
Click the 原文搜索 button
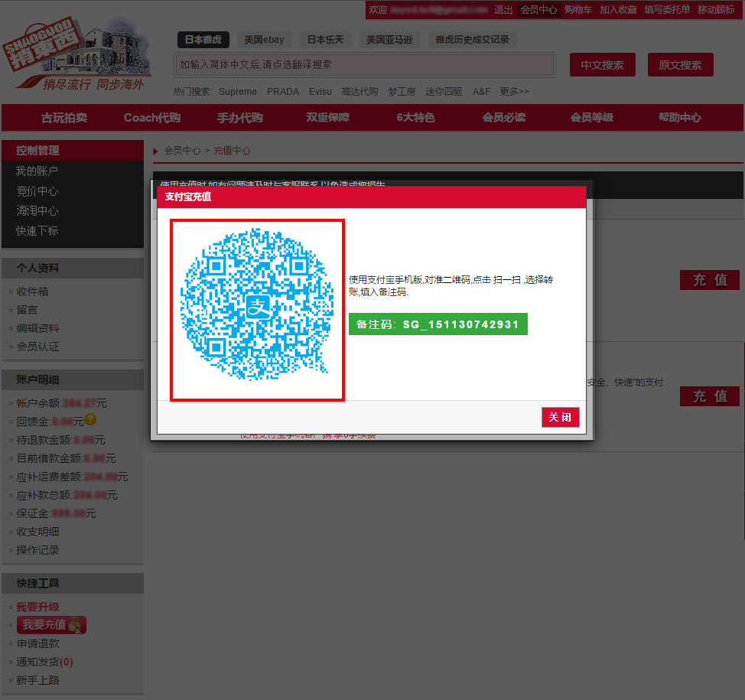point(681,64)
